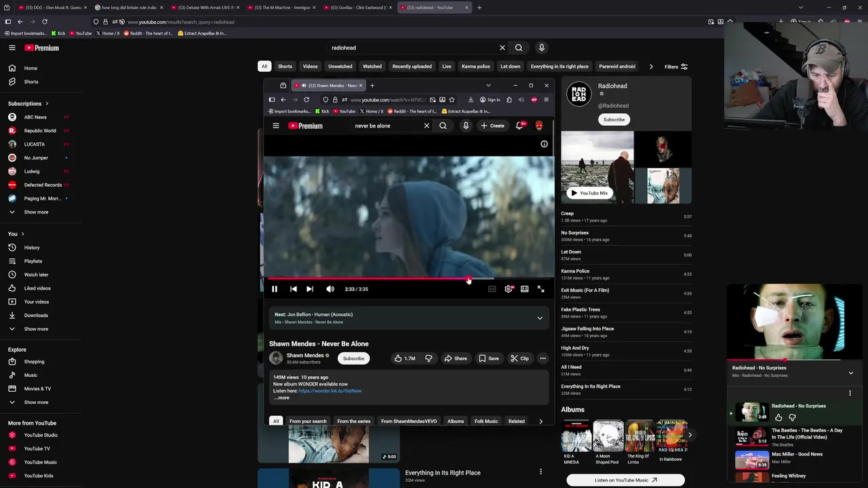
Task: Open the Kid A Mnesia album
Action: [576, 443]
